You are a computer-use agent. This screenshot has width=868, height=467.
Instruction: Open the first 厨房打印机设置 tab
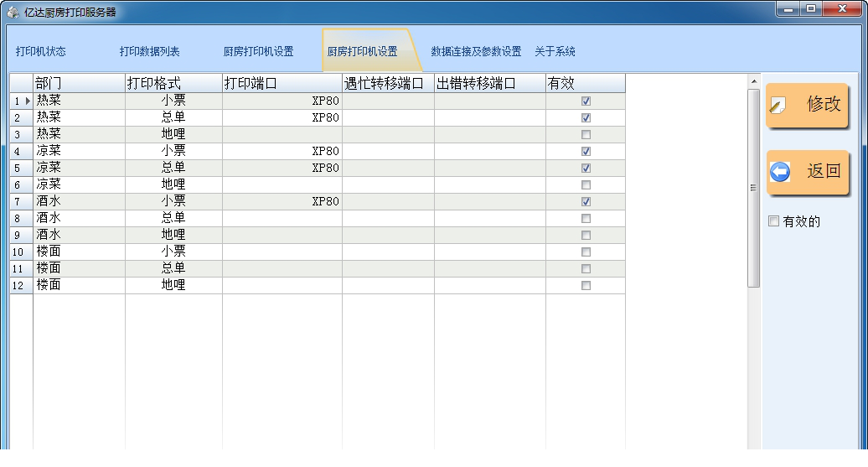[259, 51]
